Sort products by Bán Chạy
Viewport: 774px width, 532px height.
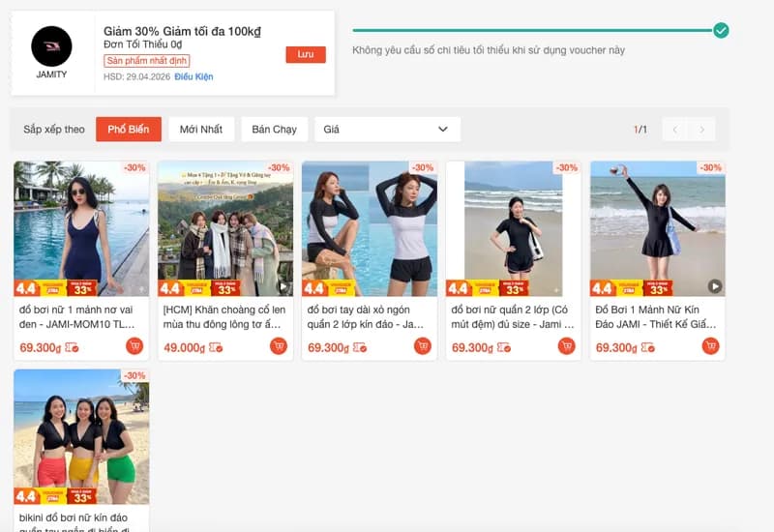click(274, 130)
